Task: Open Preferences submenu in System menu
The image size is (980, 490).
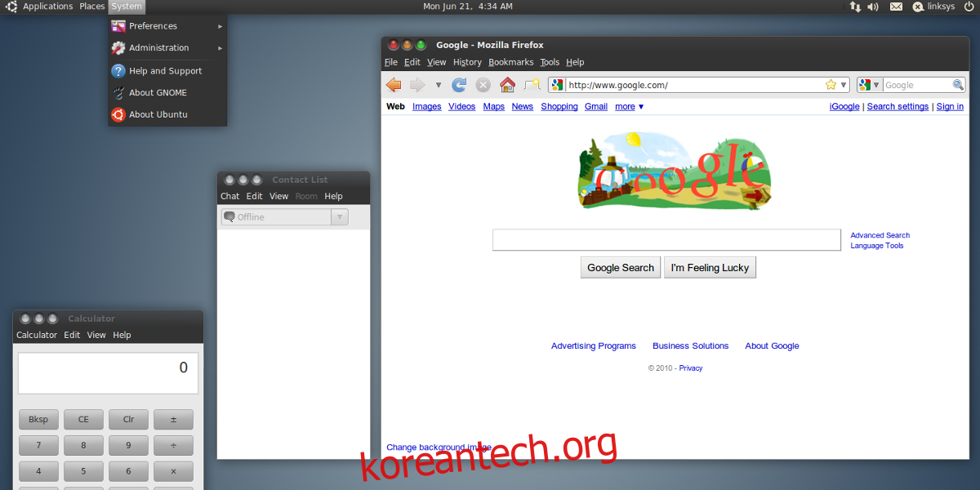Action: pyautogui.click(x=167, y=26)
